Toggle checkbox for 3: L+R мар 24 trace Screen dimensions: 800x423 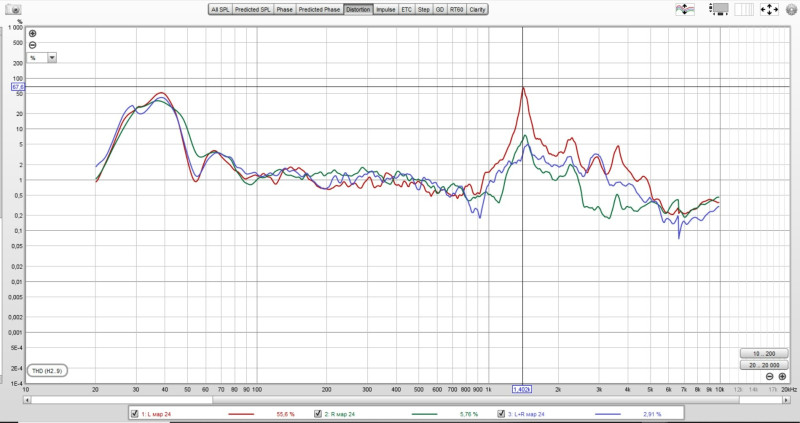tap(501, 414)
